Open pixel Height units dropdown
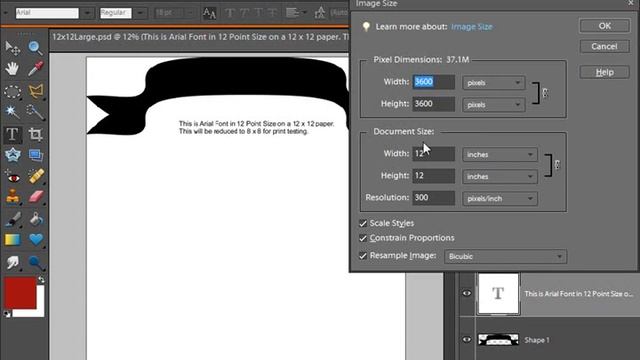Screen dimensions: 640x360 [x=494, y=105]
